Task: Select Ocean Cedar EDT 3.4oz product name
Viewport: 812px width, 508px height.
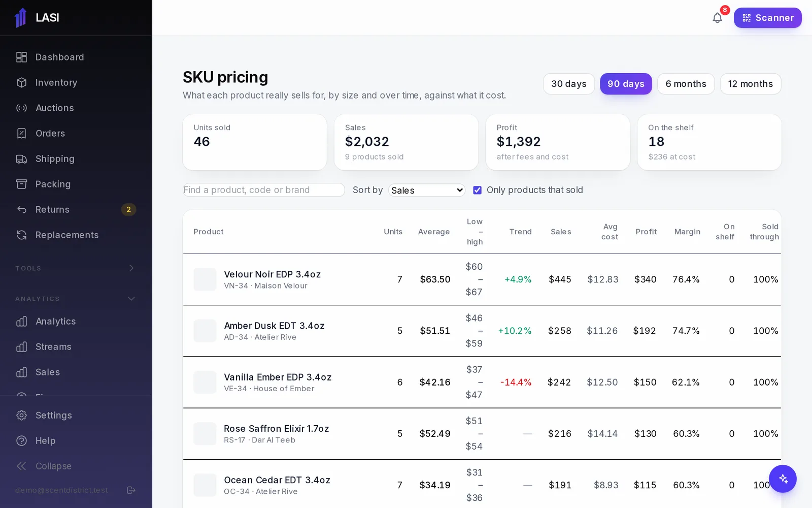Action: [x=277, y=480]
